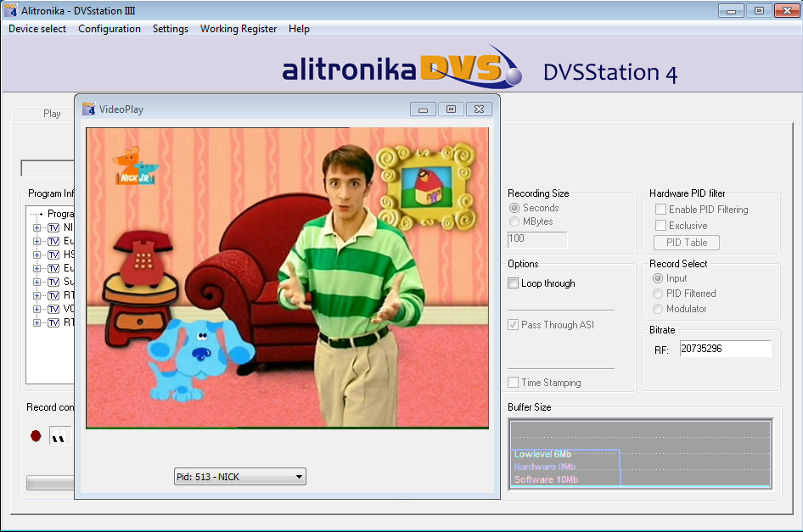Click the TV icon of the Su program

tap(53, 282)
